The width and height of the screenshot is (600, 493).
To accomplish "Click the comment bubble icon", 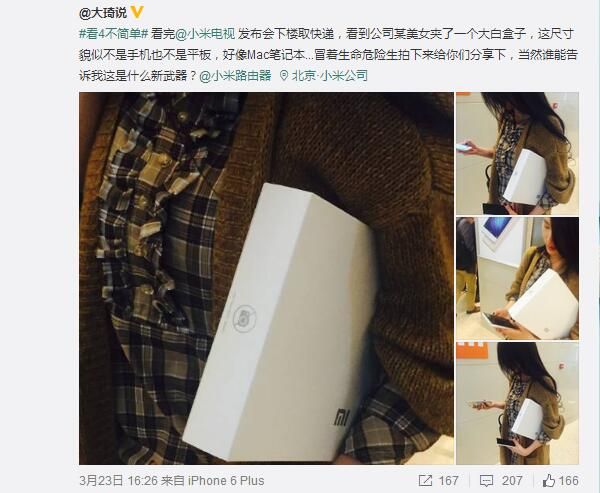I will coord(486,480).
